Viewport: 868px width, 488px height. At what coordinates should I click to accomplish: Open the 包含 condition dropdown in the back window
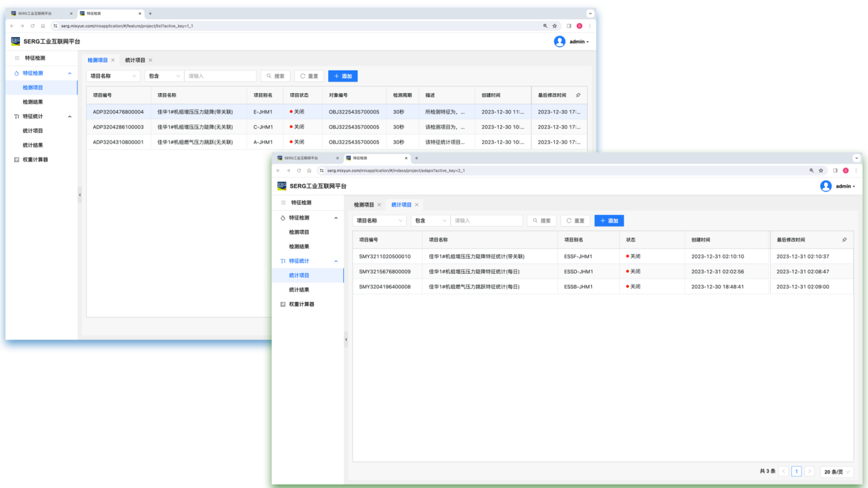(x=165, y=76)
